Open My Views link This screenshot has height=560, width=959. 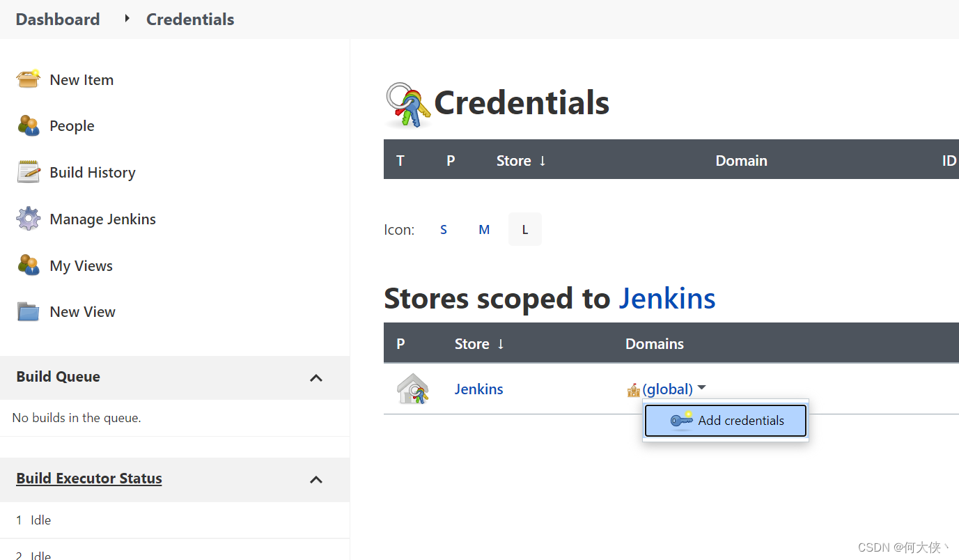coord(81,266)
